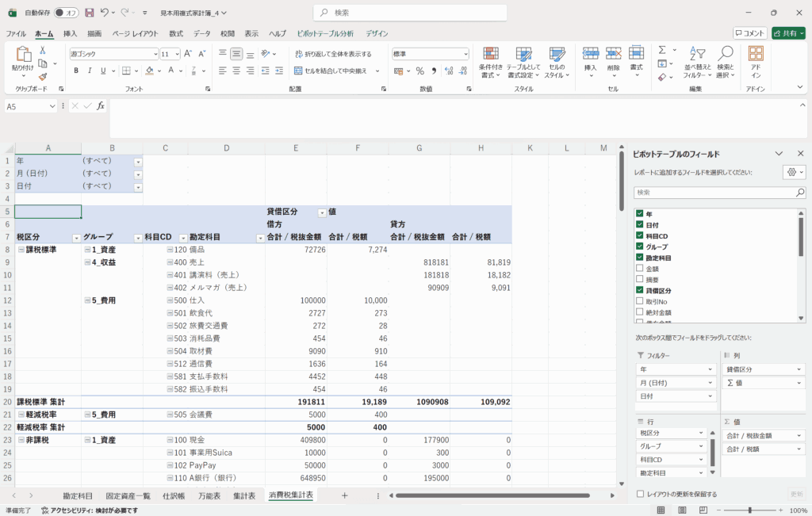This screenshot has height=516, width=812.
Task: Click the 共有 share button
Action: point(787,33)
